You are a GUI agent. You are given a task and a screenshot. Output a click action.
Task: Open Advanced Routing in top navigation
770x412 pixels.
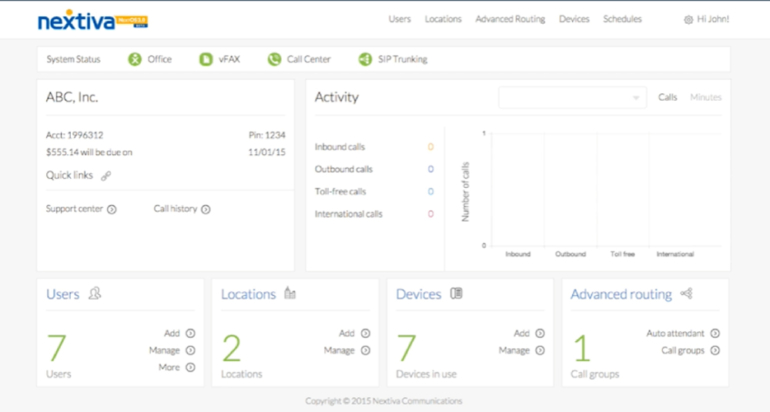click(510, 19)
